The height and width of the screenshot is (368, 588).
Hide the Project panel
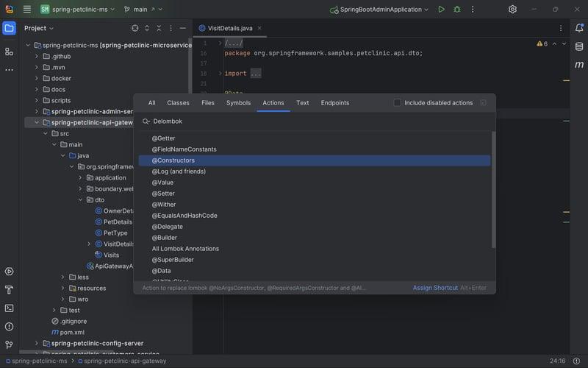click(182, 28)
